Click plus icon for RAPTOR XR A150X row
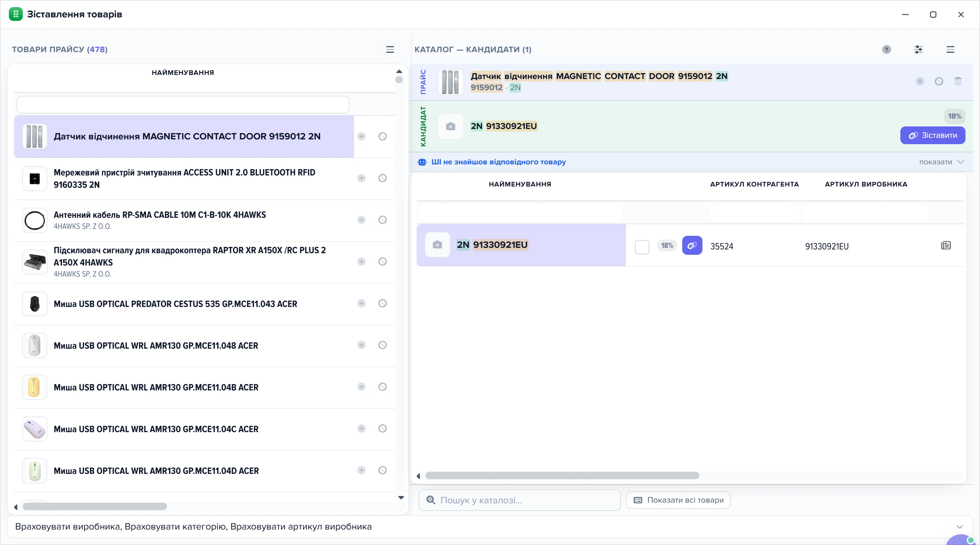 pyautogui.click(x=361, y=262)
